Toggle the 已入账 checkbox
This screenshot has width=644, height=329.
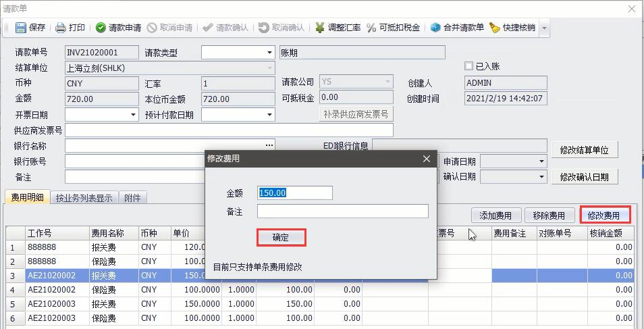(469, 66)
